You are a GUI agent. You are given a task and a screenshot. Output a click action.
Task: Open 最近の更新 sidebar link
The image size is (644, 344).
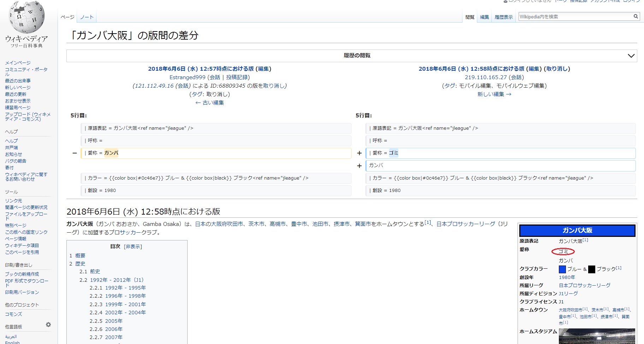[x=16, y=94]
